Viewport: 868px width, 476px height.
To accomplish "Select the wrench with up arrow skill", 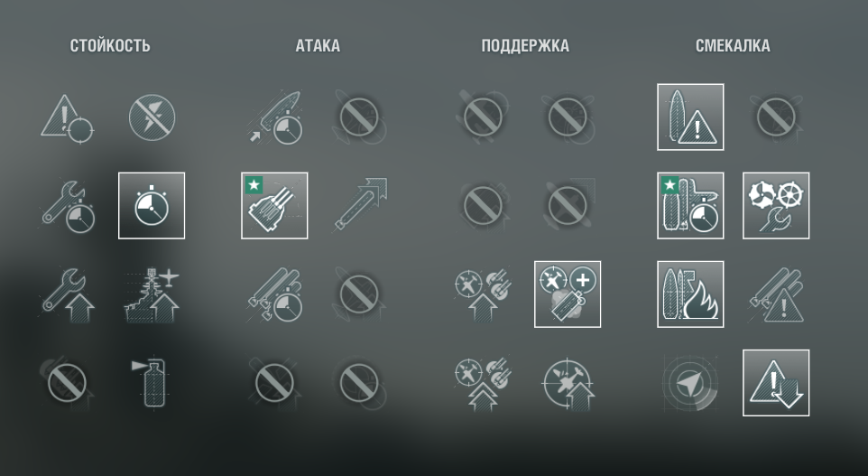I will (67, 294).
